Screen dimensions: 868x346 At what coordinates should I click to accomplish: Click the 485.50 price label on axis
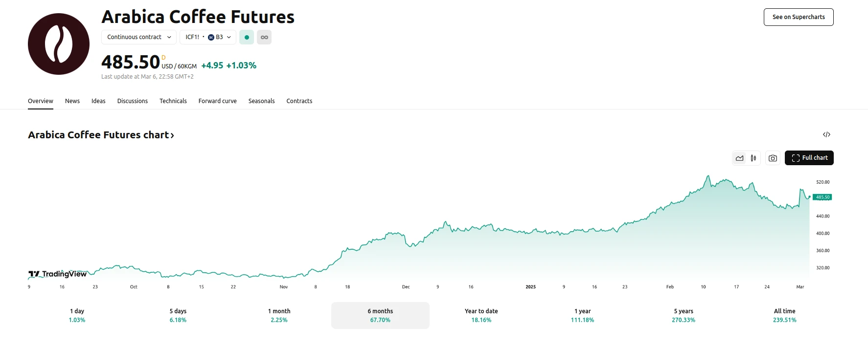[822, 197]
